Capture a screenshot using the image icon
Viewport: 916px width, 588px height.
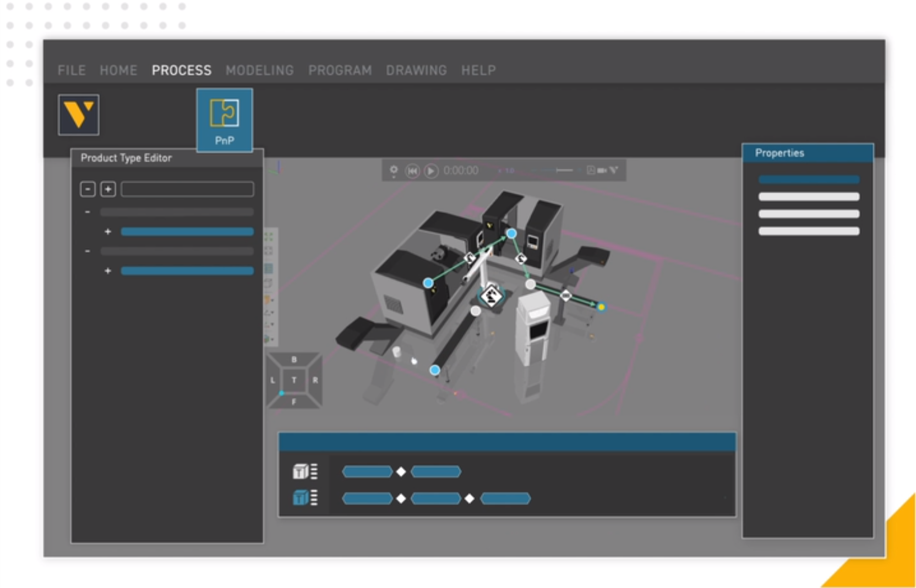(592, 170)
